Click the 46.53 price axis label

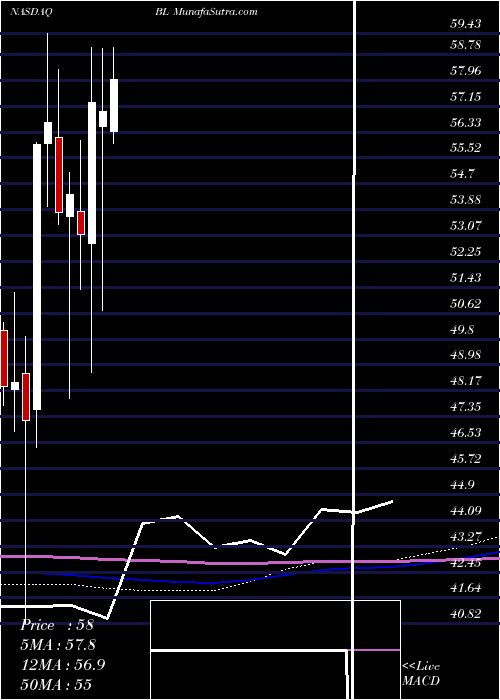pos(466,433)
